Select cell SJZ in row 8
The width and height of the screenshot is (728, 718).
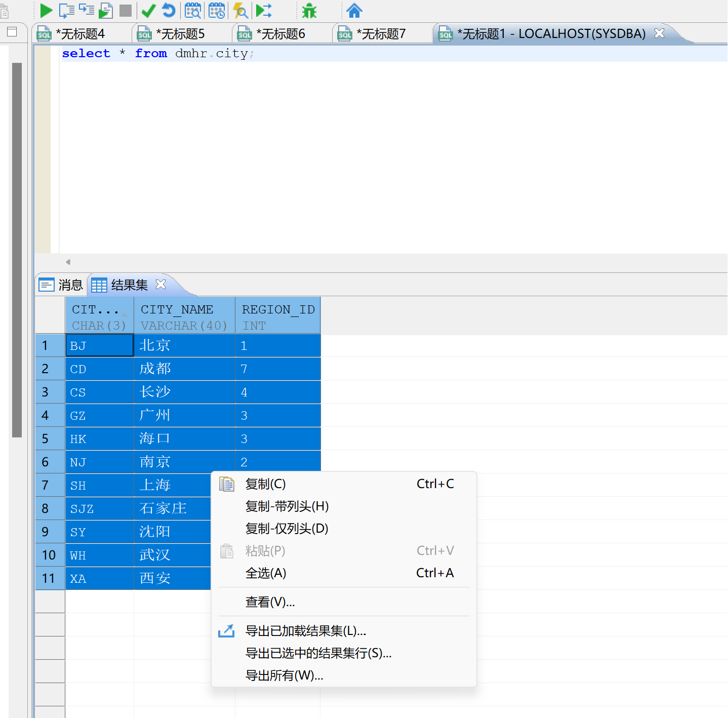(x=99, y=508)
